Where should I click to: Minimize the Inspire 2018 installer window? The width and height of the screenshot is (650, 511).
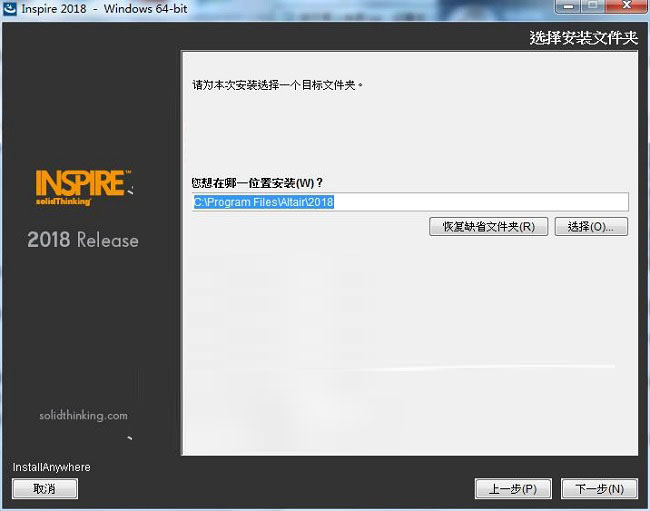click(x=568, y=6)
